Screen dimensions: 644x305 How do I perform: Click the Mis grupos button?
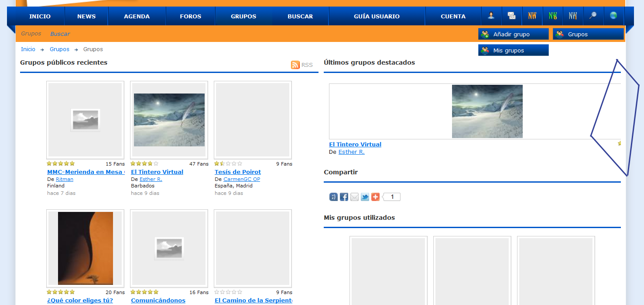pyautogui.click(x=514, y=50)
